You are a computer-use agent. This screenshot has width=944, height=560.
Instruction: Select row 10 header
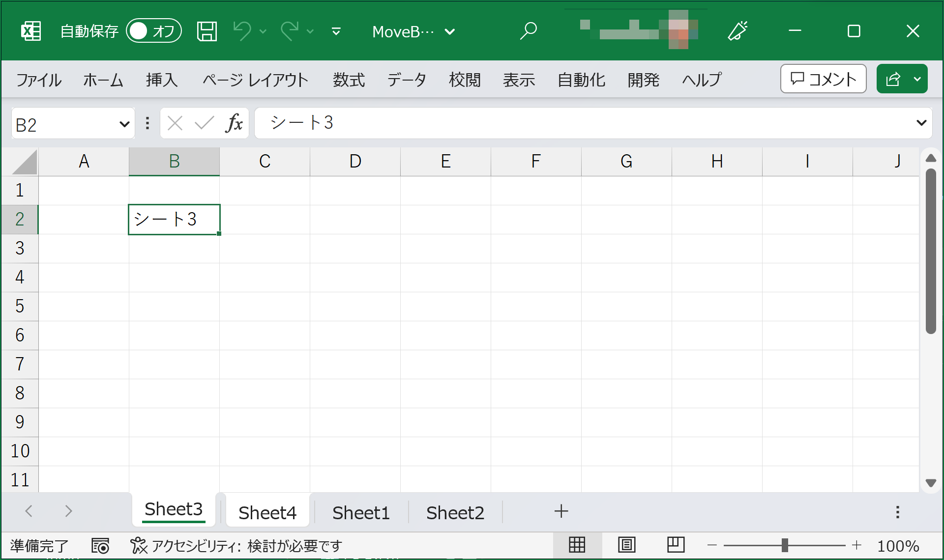coord(20,451)
